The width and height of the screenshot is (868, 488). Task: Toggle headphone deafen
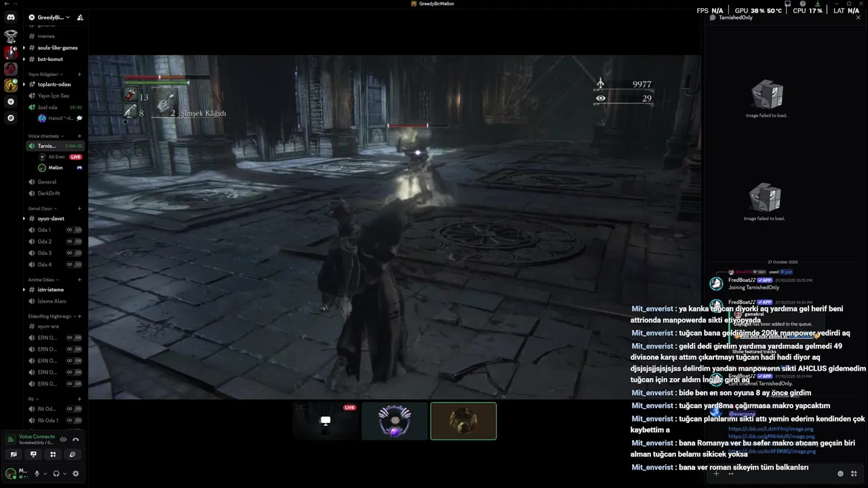[x=56, y=474]
